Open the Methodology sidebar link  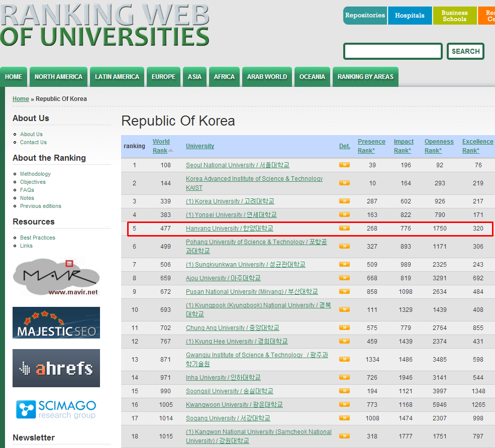point(35,174)
